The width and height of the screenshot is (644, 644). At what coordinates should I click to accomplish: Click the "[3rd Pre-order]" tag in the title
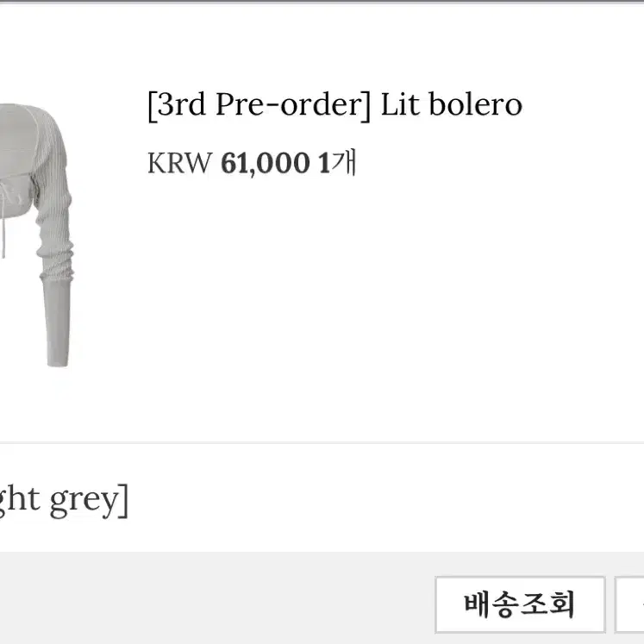click(x=259, y=105)
